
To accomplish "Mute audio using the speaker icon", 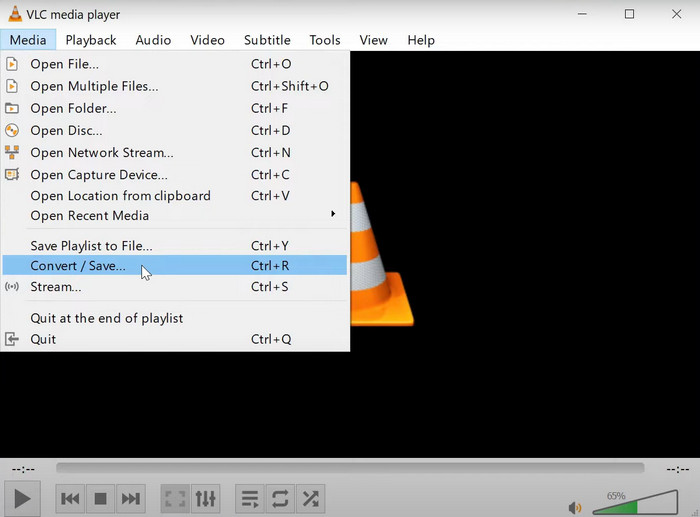I will (x=575, y=507).
